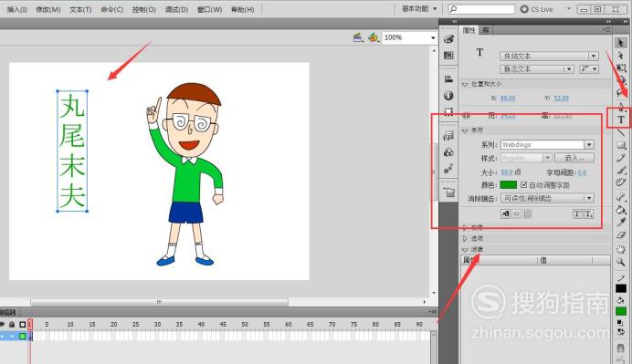Open the workspace dropdown (基本功能)
The width and height of the screenshot is (632, 364).
[419, 9]
